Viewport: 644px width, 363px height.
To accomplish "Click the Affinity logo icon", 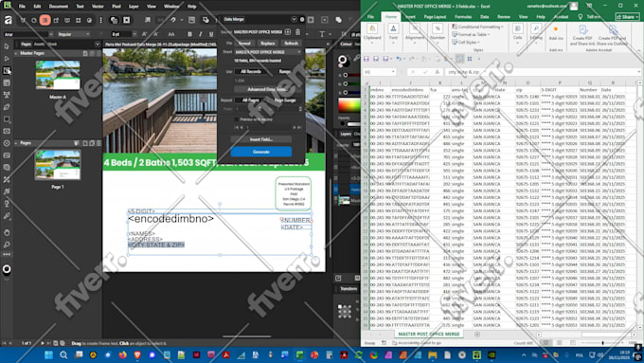I will point(8,20).
